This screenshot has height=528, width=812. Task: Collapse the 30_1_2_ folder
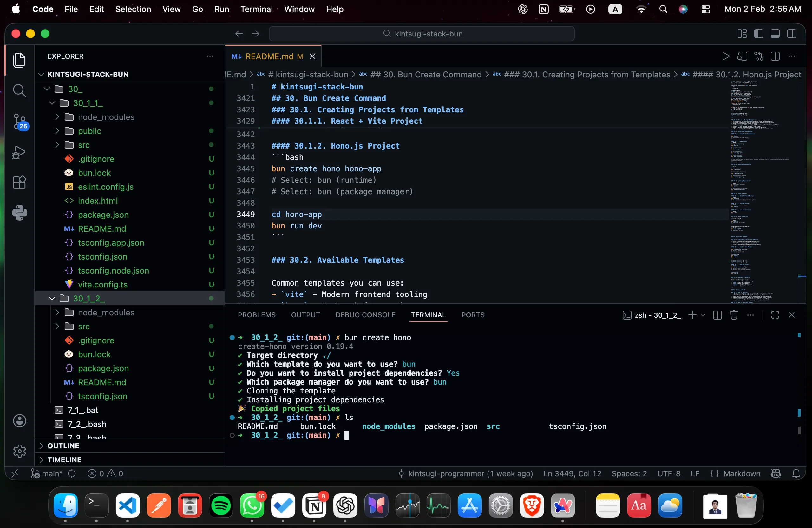click(52, 298)
